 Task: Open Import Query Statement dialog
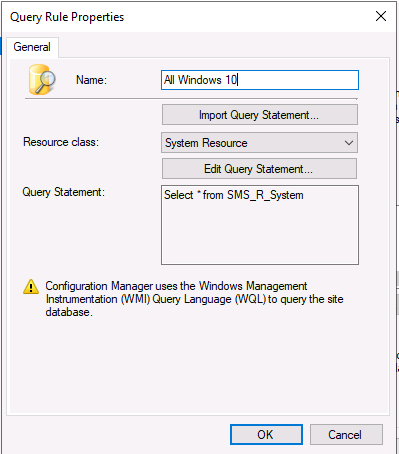click(x=260, y=115)
